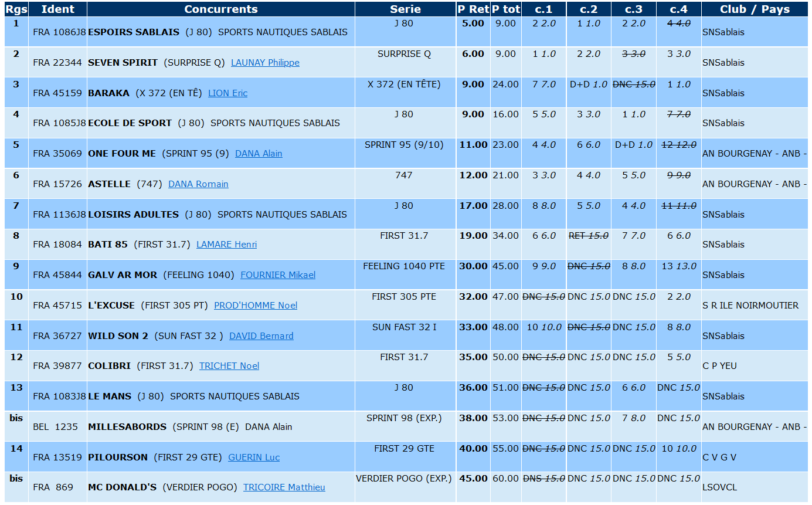This screenshot has width=812, height=505.
Task: Click struck-through RET 15.0 for BATI 85
Action: tap(589, 236)
